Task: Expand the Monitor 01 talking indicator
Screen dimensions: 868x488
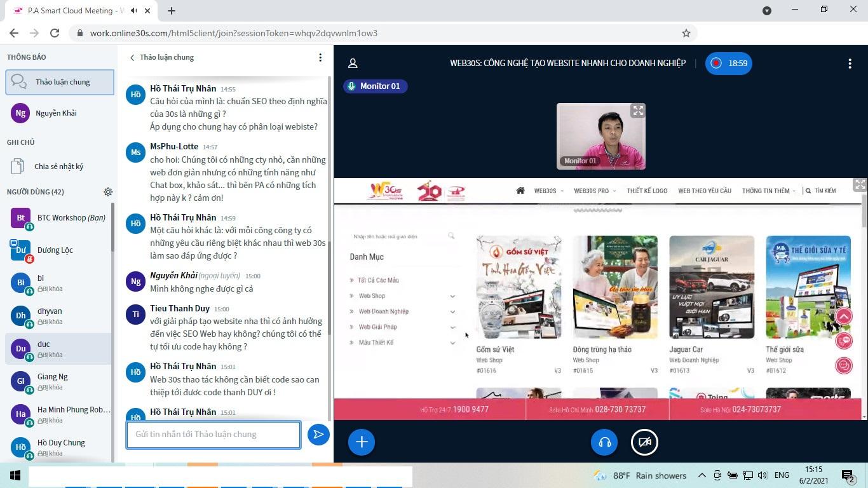Action: pos(376,86)
